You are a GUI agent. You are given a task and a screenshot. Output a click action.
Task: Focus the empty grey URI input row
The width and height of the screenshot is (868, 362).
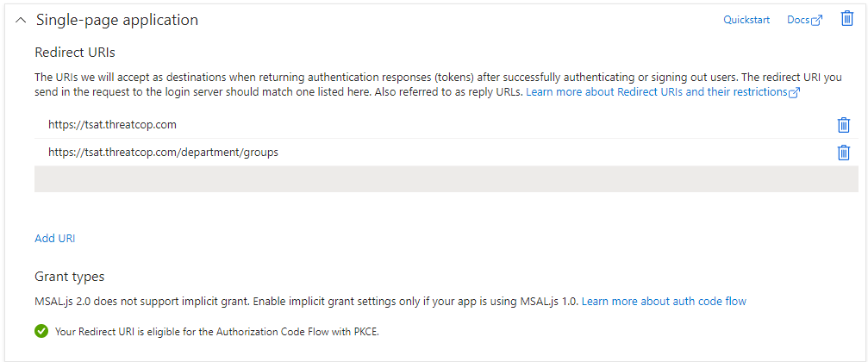pos(431,178)
